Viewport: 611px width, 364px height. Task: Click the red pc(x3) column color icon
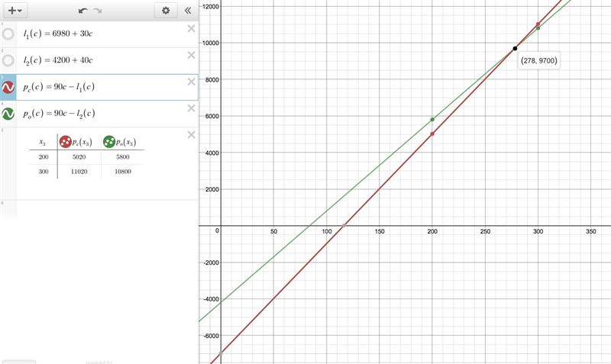point(65,142)
